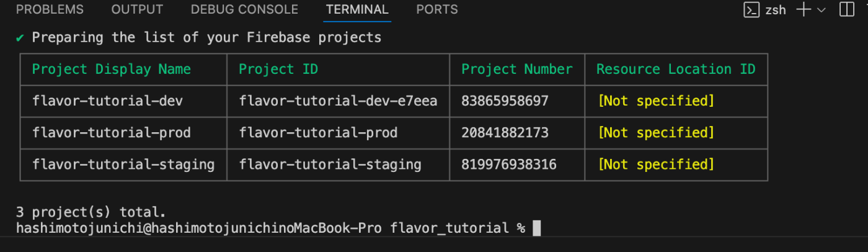Switch to the PROBLEMS tab
The image size is (868, 252).
click(x=50, y=10)
